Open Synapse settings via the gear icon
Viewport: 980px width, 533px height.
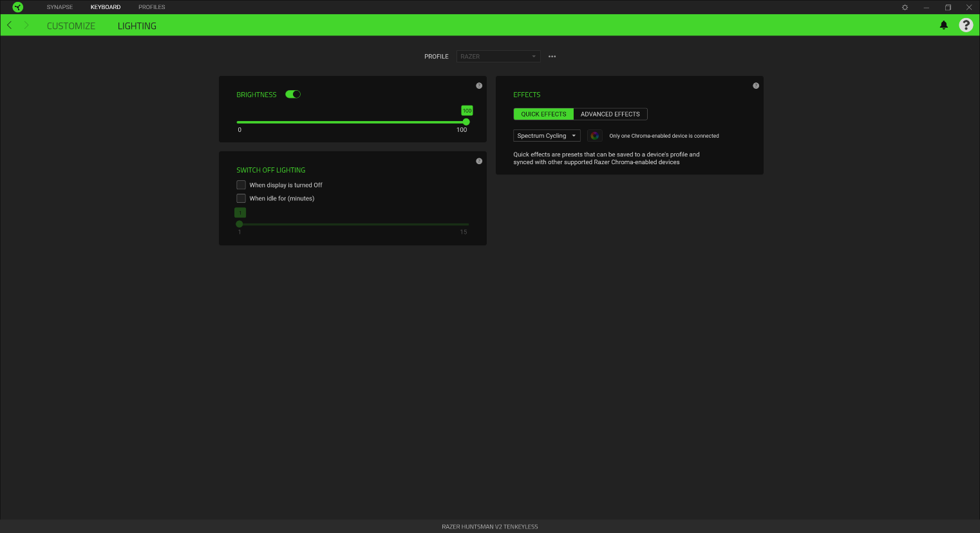905,7
